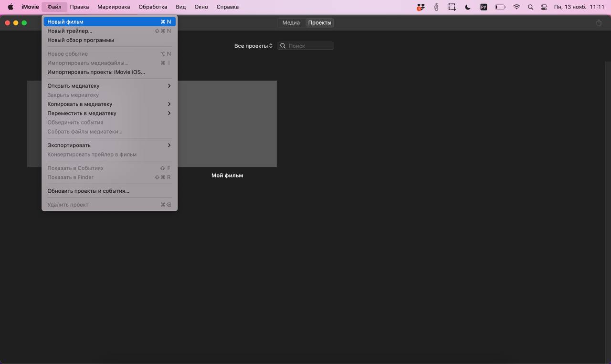This screenshot has height=364, width=611.
Task: Select the Мой фильм project thumbnail
Action: (227, 124)
